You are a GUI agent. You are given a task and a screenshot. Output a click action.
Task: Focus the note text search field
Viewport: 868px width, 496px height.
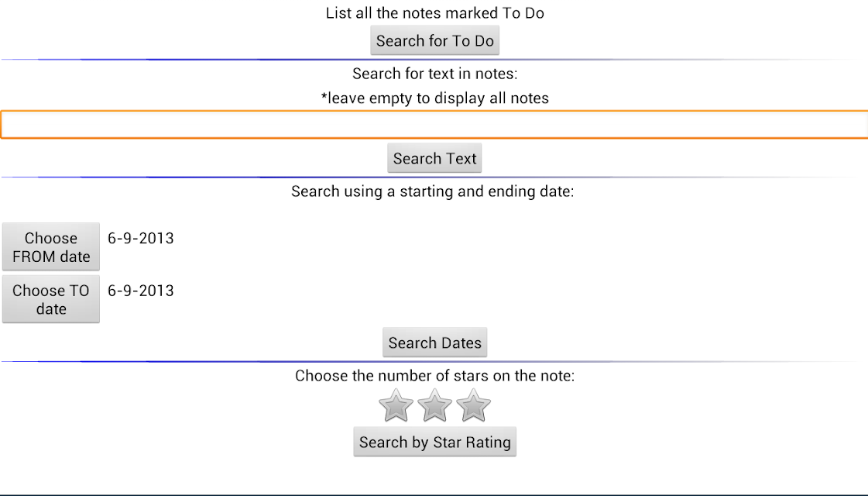(x=434, y=124)
